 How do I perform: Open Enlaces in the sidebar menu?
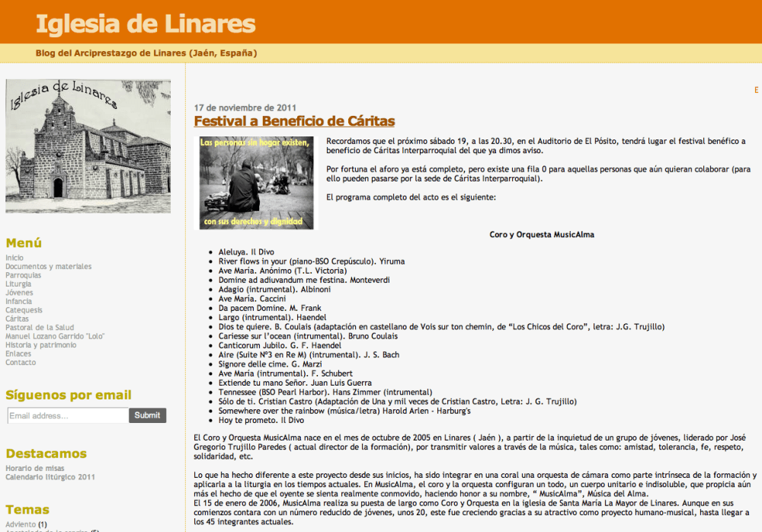click(x=18, y=354)
